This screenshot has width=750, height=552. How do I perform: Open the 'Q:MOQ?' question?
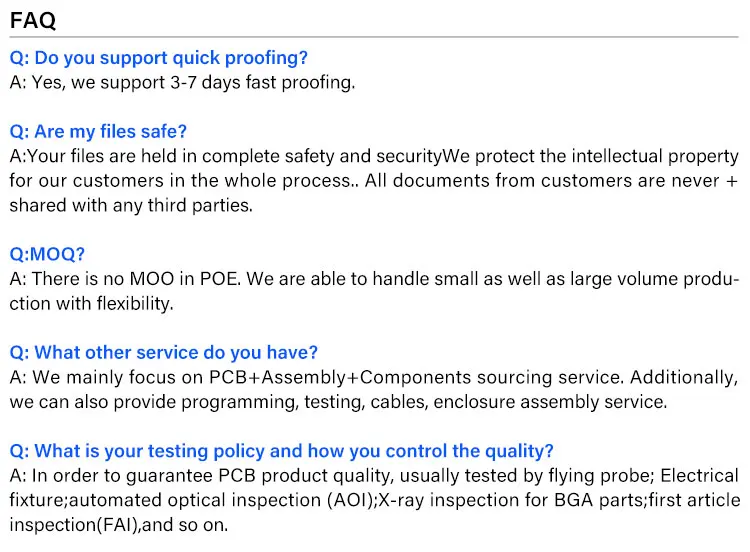47,255
